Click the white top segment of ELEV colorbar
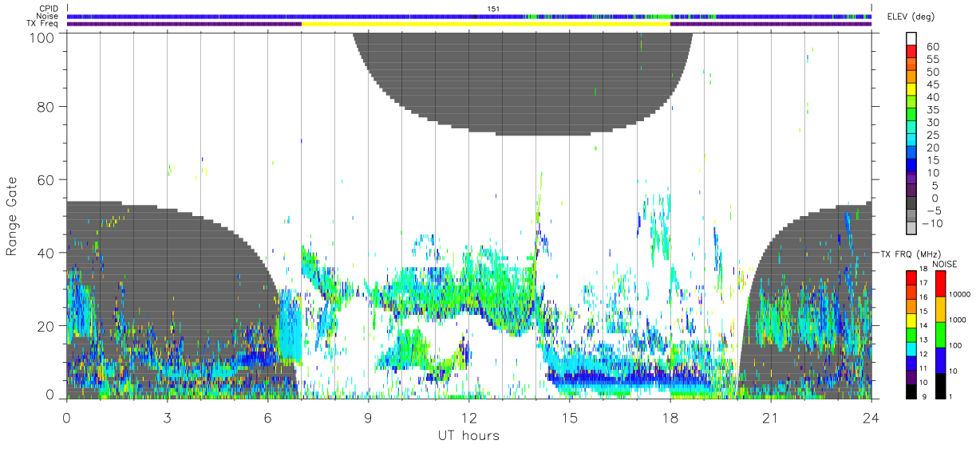 pos(912,40)
